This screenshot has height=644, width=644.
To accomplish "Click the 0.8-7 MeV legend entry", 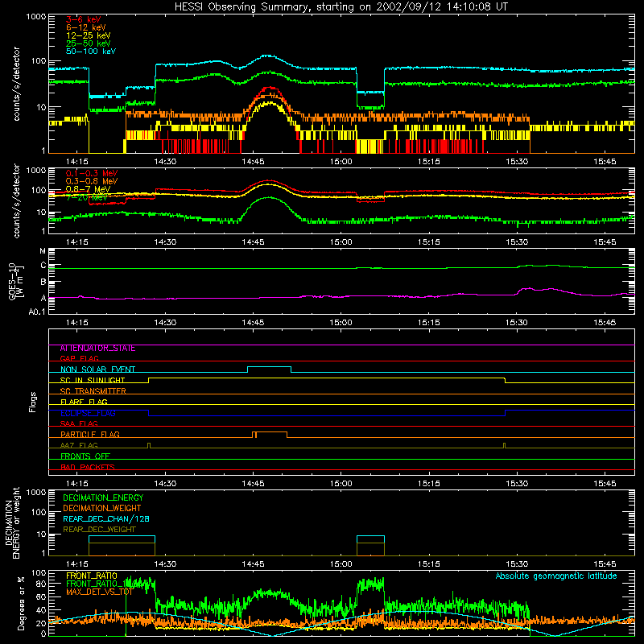I will click(x=88, y=189).
